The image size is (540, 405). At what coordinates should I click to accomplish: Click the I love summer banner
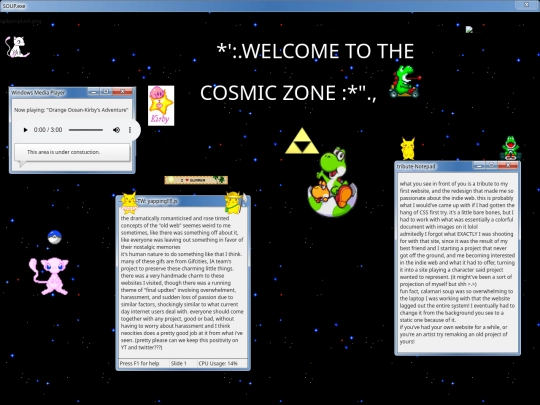point(196,180)
